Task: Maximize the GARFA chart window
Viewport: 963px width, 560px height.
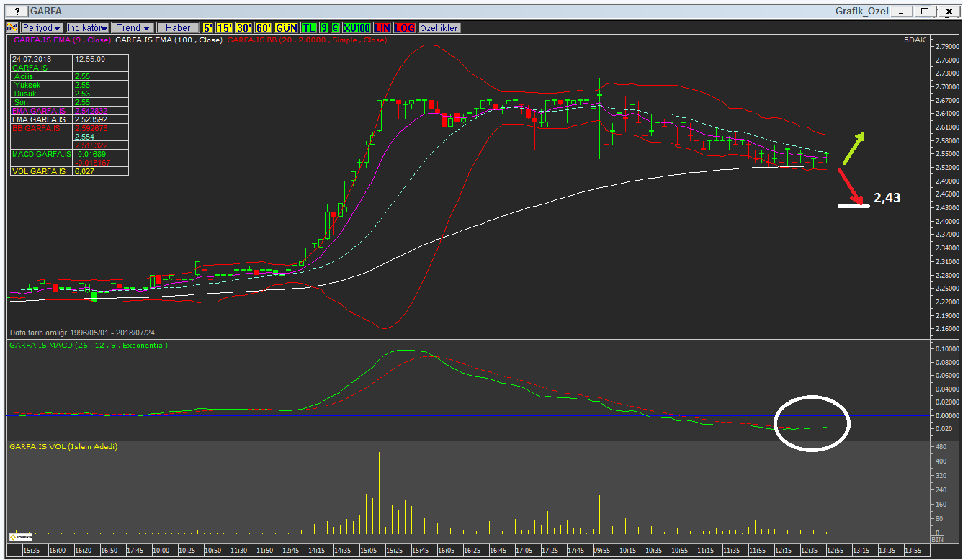Action: click(926, 11)
